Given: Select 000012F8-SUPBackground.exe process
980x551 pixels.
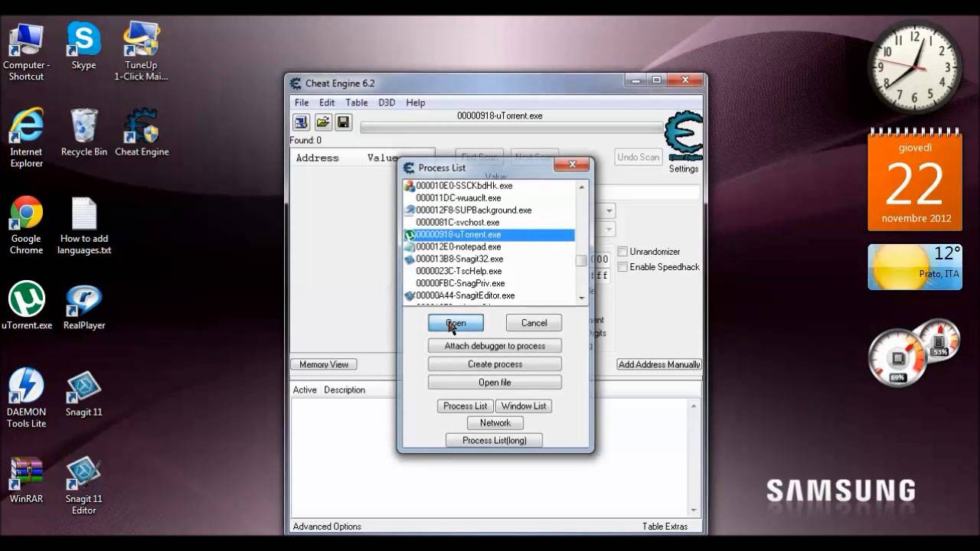Looking at the screenshot, I should 489,210.
